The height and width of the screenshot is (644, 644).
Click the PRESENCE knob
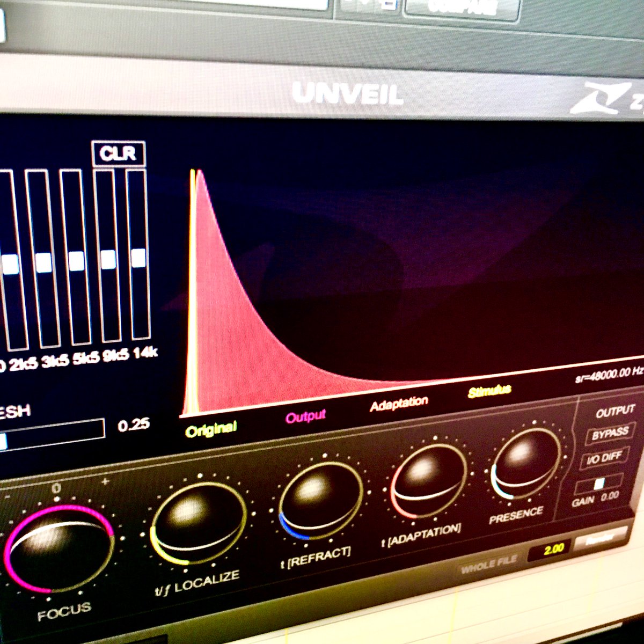(x=526, y=463)
